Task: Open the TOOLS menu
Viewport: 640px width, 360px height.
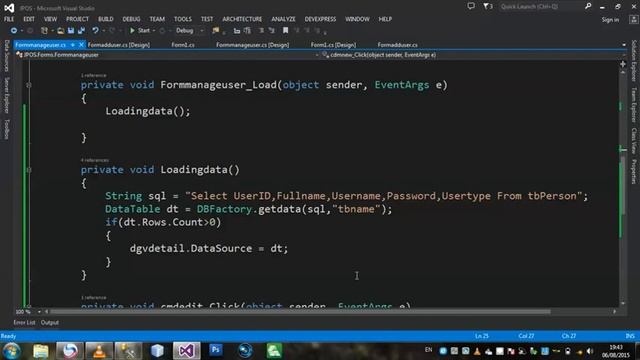Action: pos(183,19)
